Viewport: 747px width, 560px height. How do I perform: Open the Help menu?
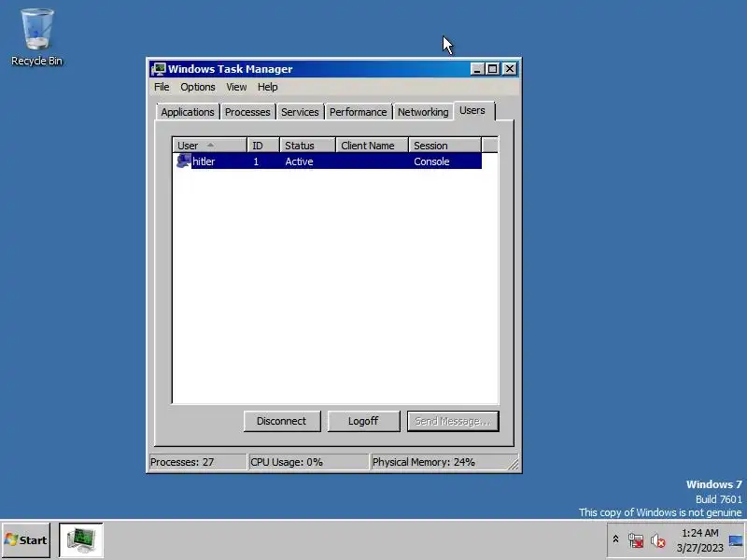click(267, 87)
